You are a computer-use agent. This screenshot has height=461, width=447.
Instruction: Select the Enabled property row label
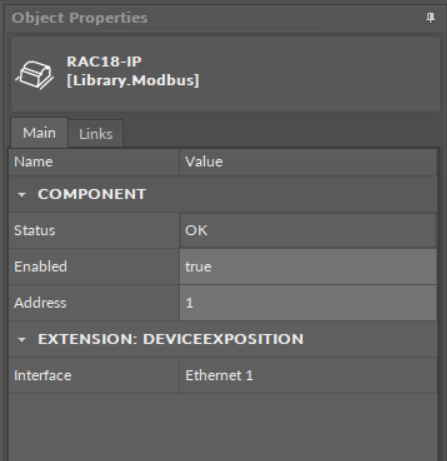[40, 267]
